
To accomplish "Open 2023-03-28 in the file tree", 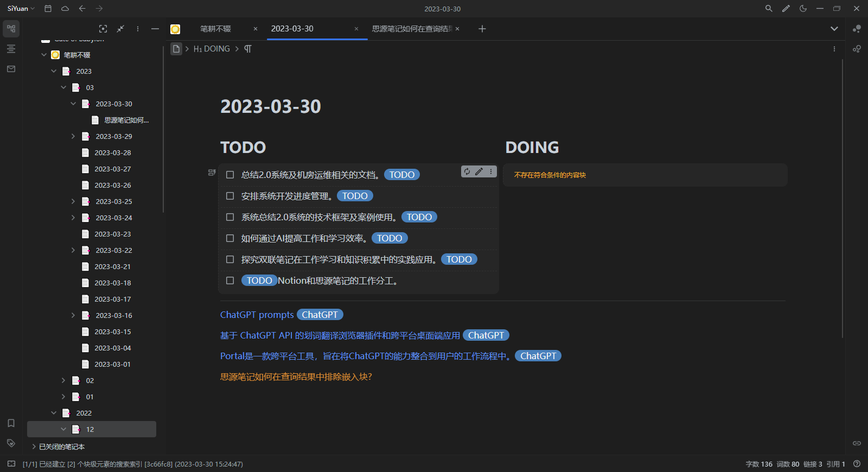I will pyautogui.click(x=113, y=152).
